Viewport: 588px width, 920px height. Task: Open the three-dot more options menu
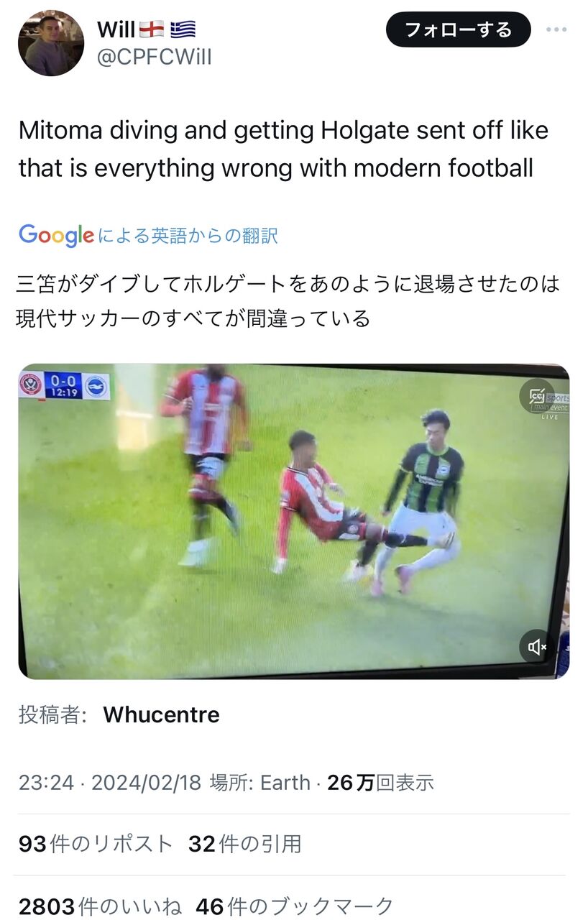(x=556, y=30)
